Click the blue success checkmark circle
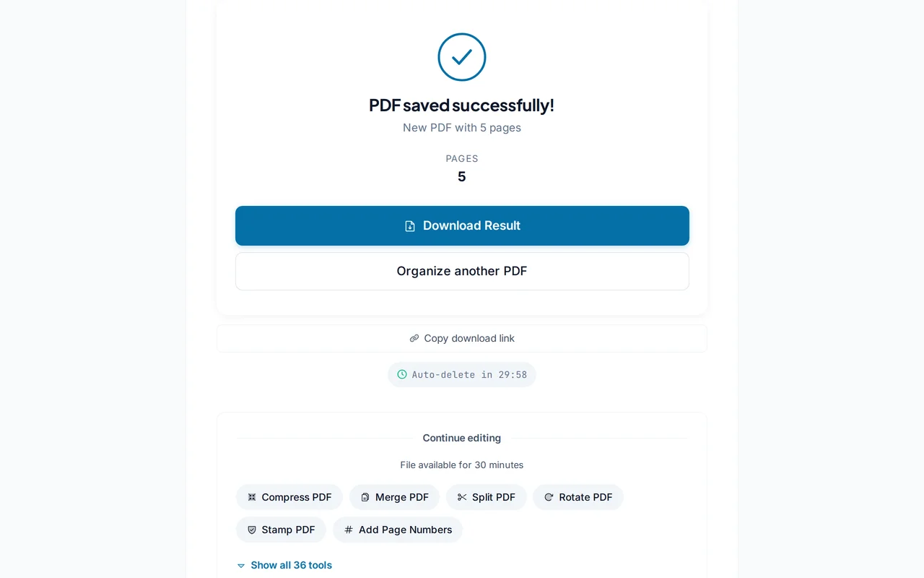 pyautogui.click(x=462, y=57)
